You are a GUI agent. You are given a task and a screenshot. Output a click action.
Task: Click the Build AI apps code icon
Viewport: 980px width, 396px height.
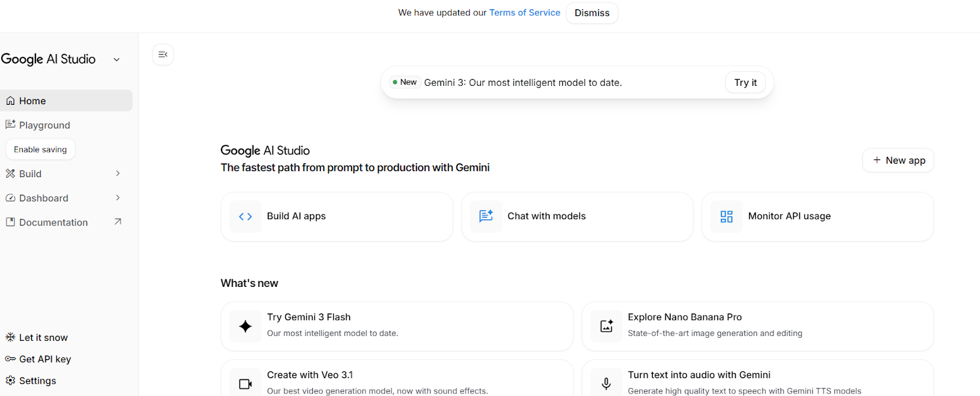click(245, 216)
